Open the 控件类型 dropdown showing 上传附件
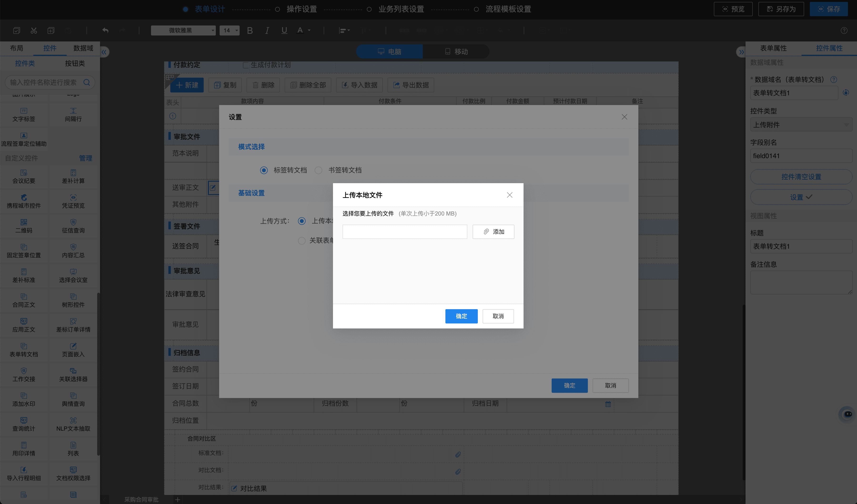 click(801, 125)
